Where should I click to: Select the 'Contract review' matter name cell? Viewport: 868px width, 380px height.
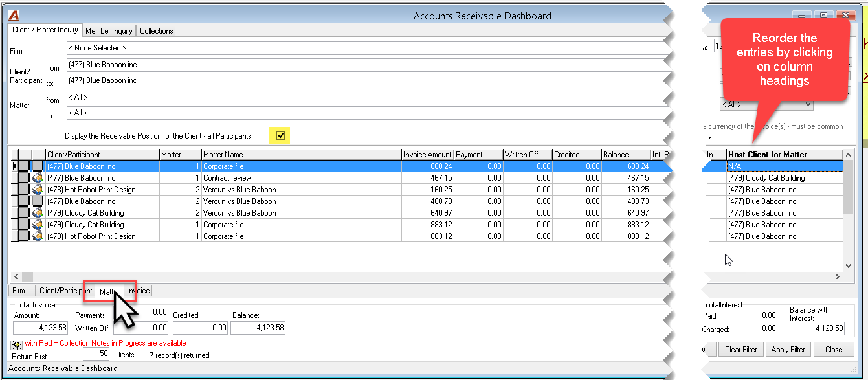click(x=301, y=178)
